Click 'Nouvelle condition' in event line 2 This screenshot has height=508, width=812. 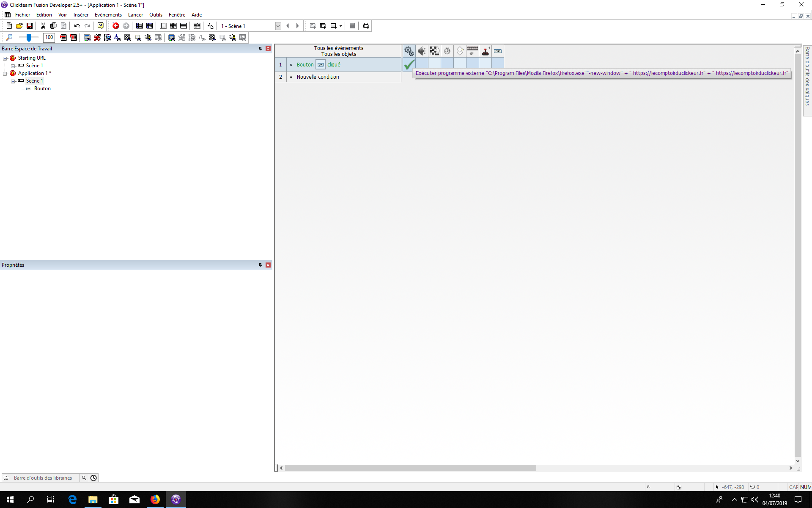tap(318, 77)
